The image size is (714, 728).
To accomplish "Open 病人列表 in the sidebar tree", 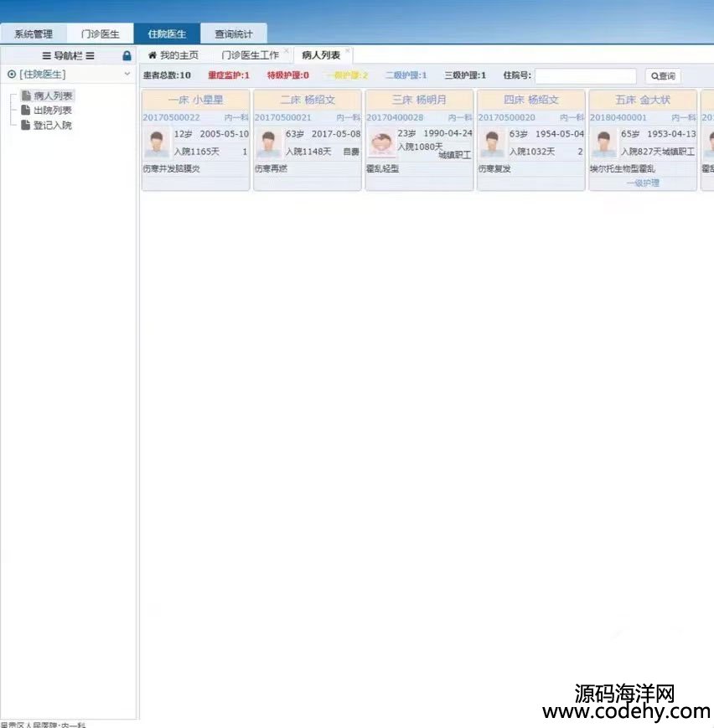I will tap(53, 96).
